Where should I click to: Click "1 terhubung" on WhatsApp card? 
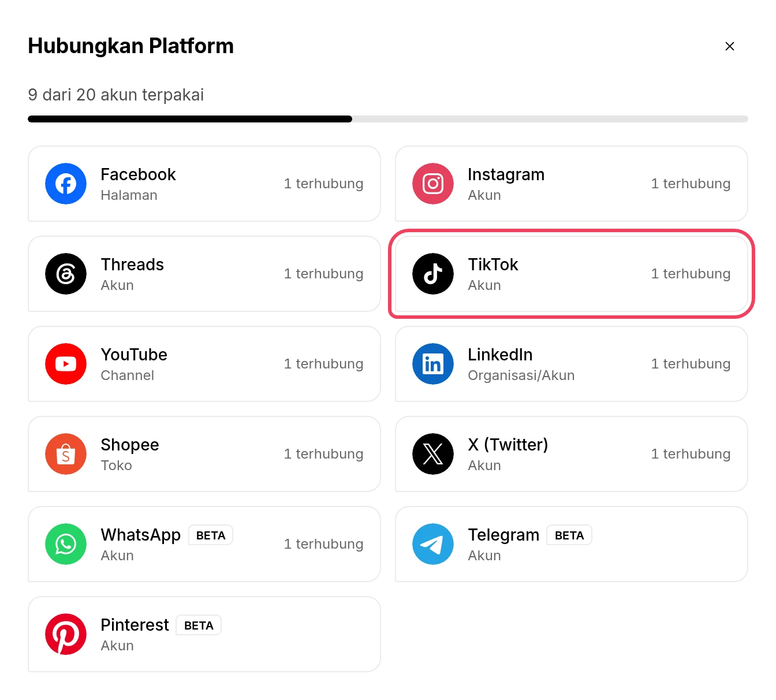[x=323, y=544]
